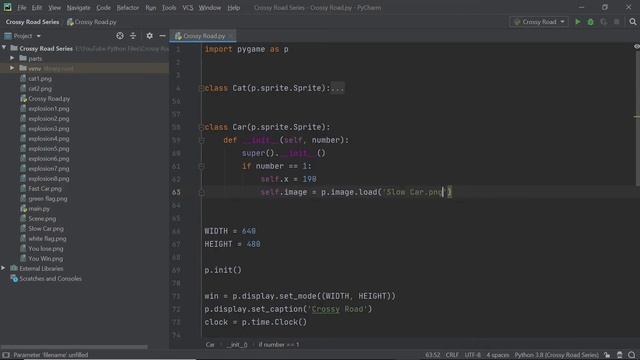Switch to the Crossy Road.py editor tab
The height and width of the screenshot is (360, 640).
click(203, 36)
